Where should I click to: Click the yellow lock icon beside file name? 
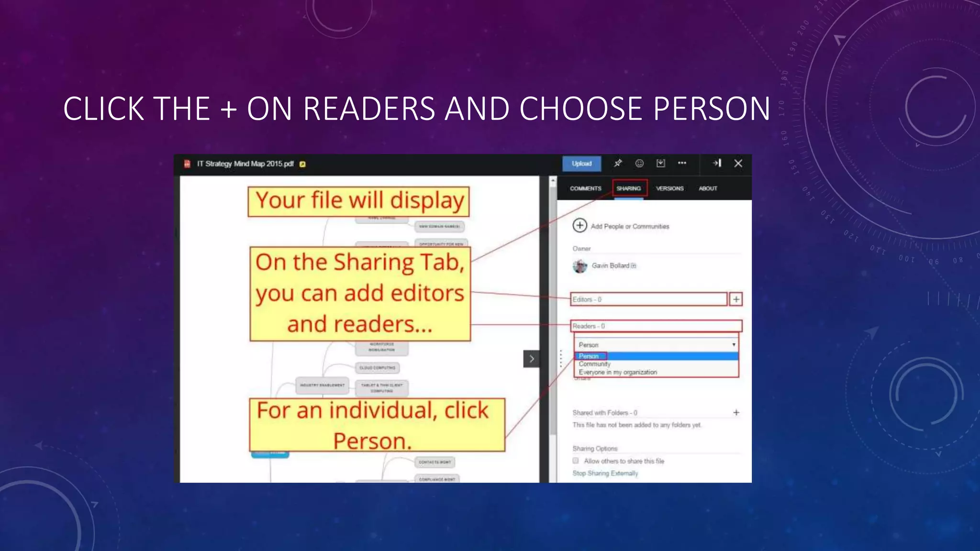click(302, 164)
